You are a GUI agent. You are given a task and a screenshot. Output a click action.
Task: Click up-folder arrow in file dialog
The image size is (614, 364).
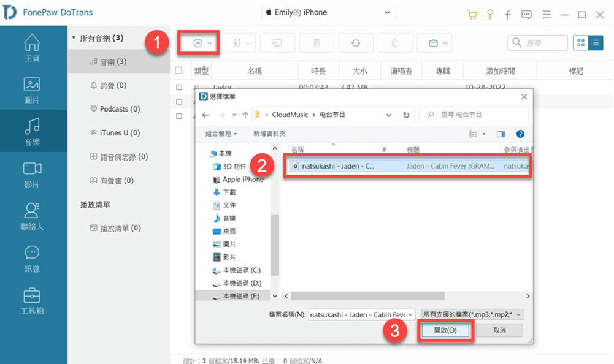[x=245, y=115]
